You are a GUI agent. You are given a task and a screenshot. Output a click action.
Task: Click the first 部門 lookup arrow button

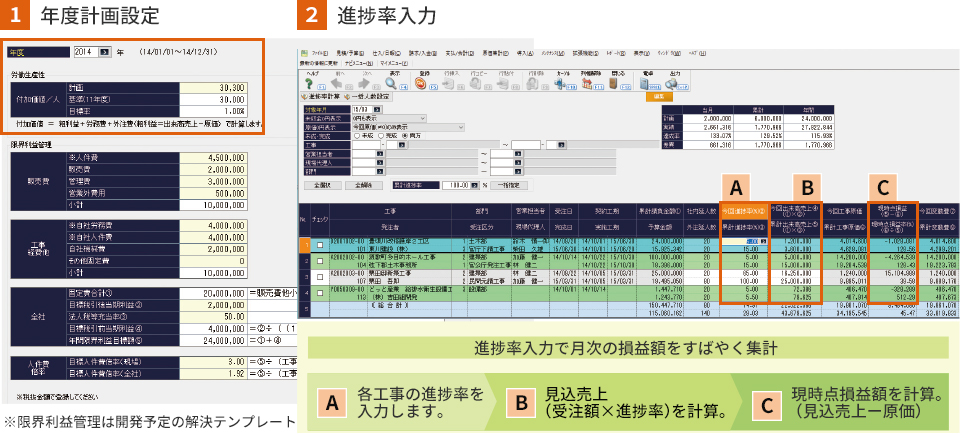pyautogui.click(x=380, y=171)
